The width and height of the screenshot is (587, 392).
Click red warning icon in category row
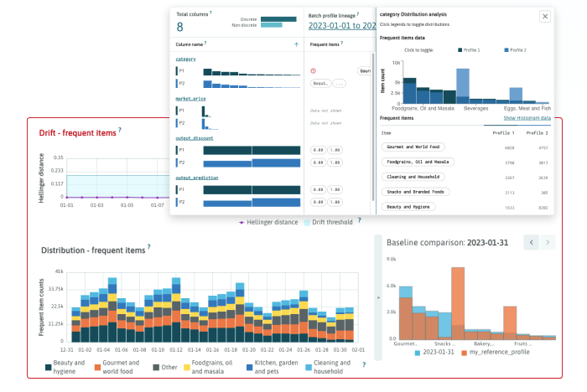click(313, 71)
